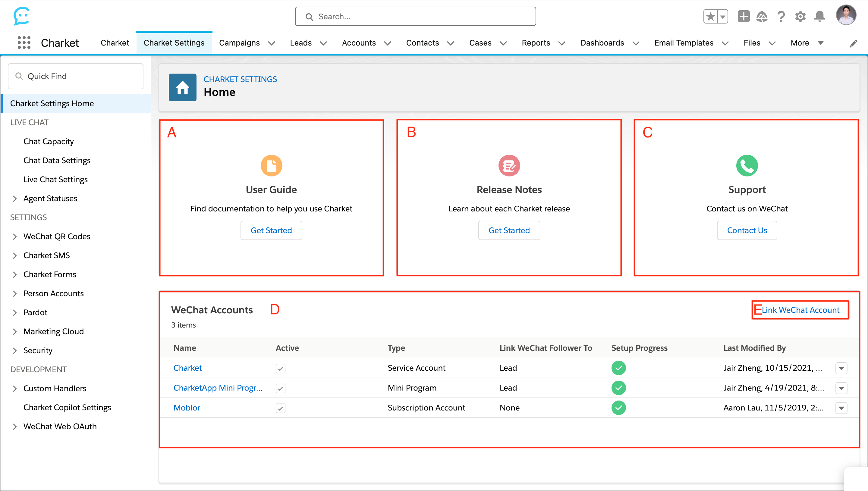Click the orange User Guide document icon

(x=271, y=166)
